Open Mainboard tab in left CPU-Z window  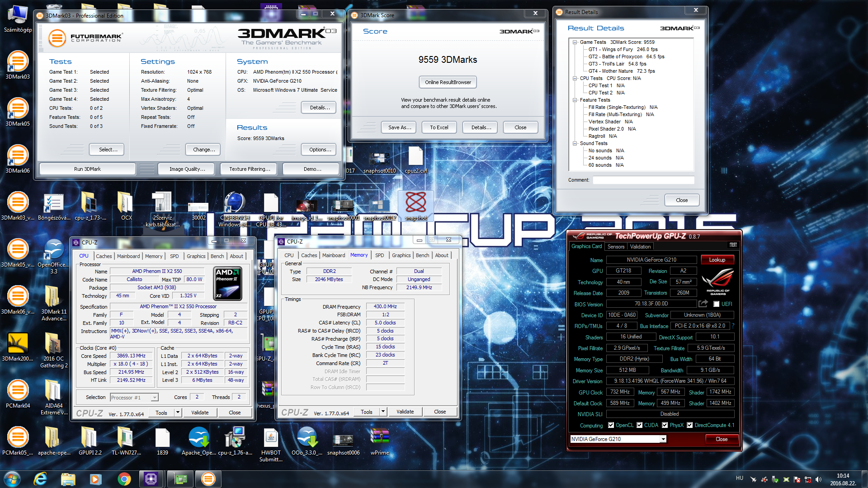click(128, 256)
